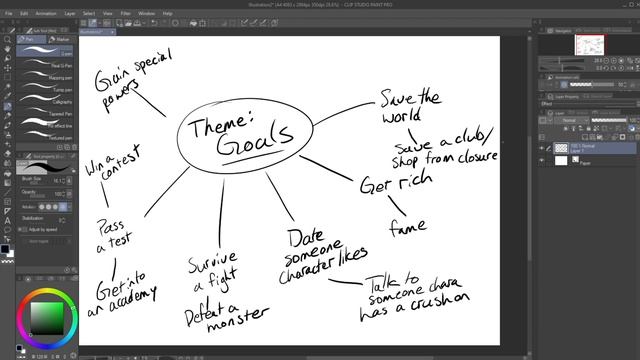
Task: Click the Redo icon in command bar
Action: pyautogui.click(x=164, y=23)
